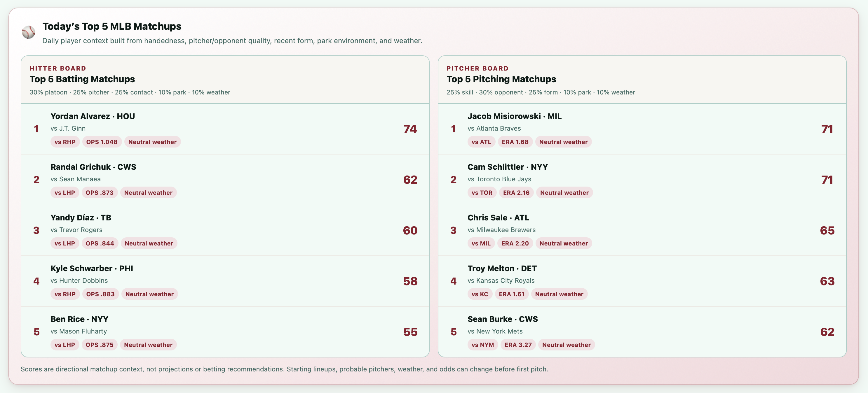Open Yordan Alvarez · HOU entry
868x393 pixels.
click(x=225, y=129)
